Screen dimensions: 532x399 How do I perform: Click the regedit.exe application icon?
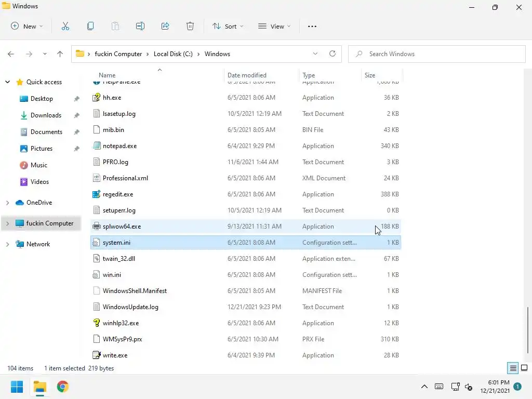[x=97, y=194]
